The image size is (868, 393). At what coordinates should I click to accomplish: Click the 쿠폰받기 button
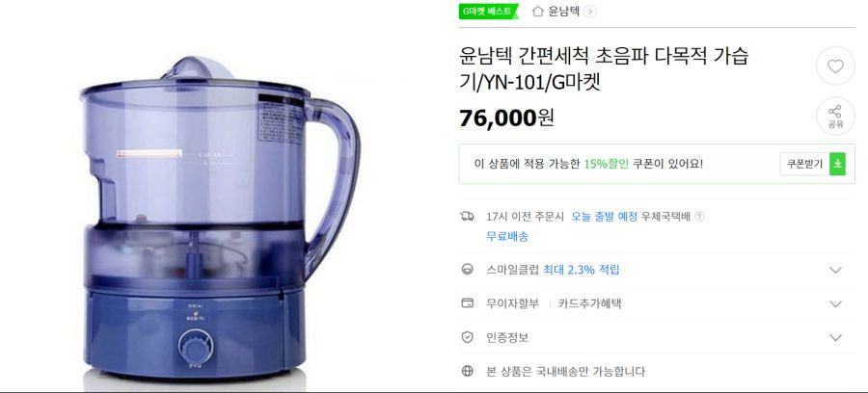[805, 164]
